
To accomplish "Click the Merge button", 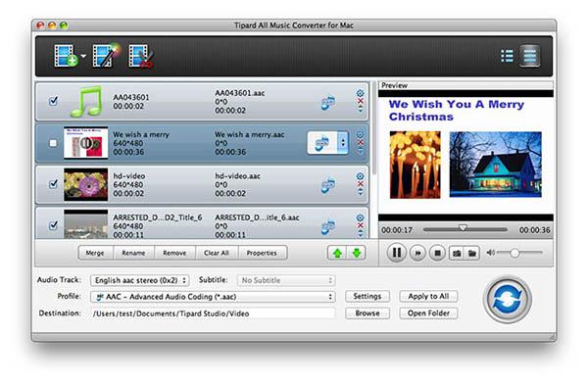I will pyautogui.click(x=95, y=253).
